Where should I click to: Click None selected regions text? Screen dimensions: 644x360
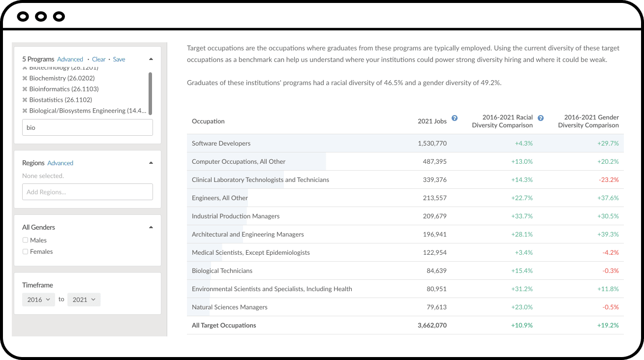pos(43,176)
